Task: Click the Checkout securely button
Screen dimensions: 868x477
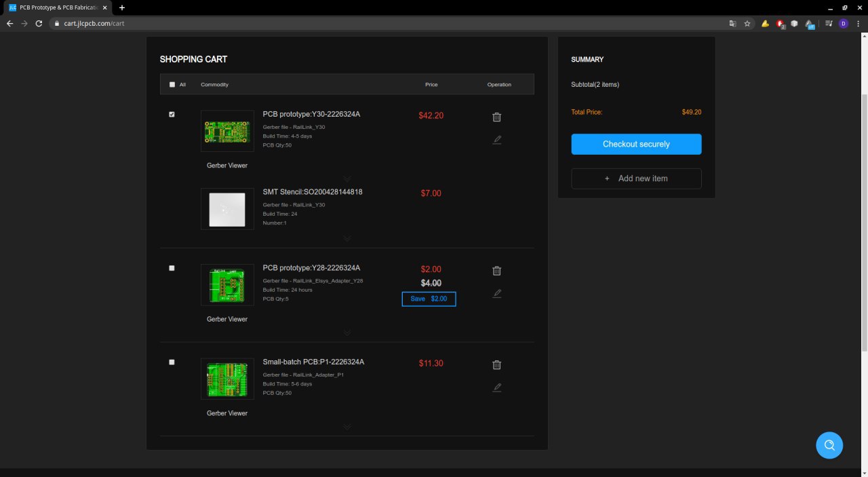Action: (x=636, y=144)
